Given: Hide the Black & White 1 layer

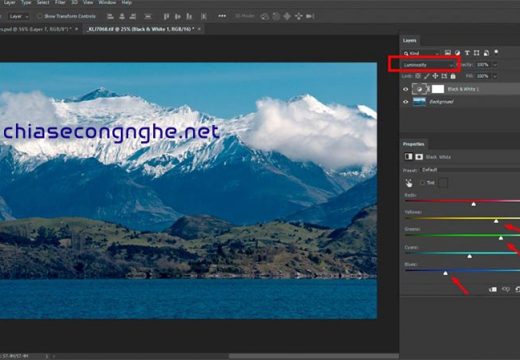Looking at the screenshot, I should pos(406,89).
